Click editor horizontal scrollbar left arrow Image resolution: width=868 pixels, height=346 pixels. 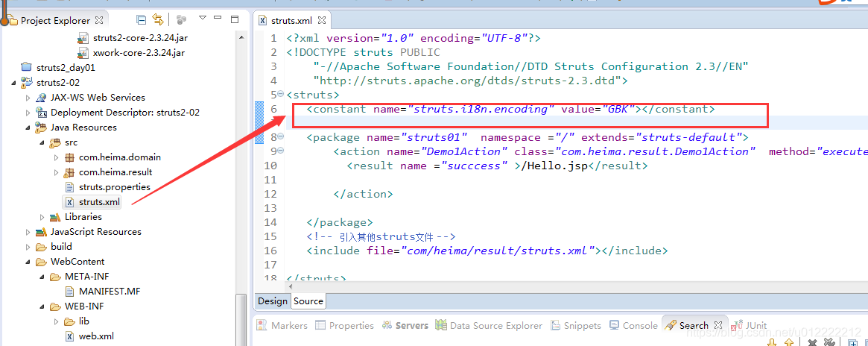point(291,287)
